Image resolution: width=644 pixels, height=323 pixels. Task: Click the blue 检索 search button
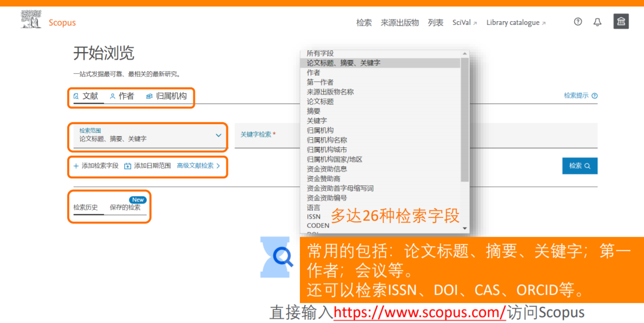pyautogui.click(x=580, y=166)
